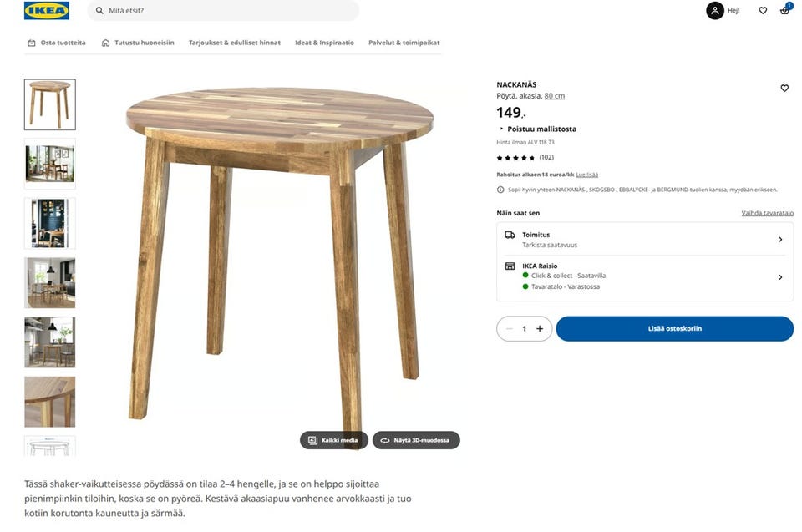Increase quantity with plus button
802x532 pixels.
coord(540,329)
